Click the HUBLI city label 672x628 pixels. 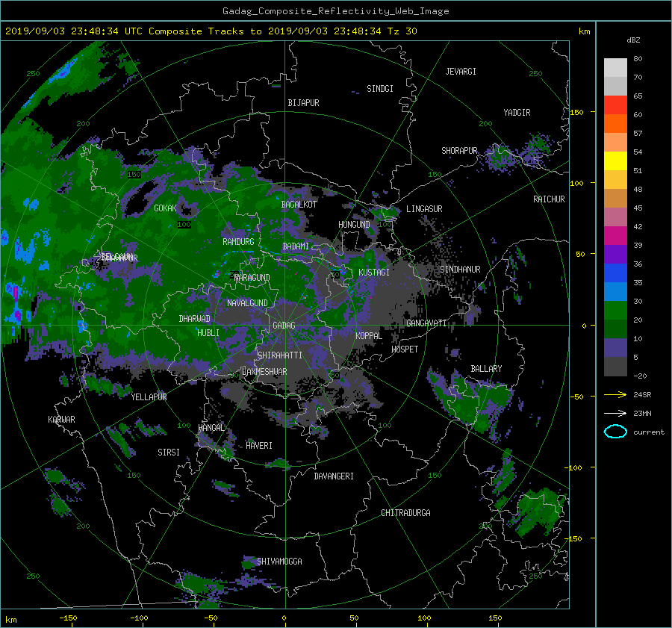[x=208, y=333]
